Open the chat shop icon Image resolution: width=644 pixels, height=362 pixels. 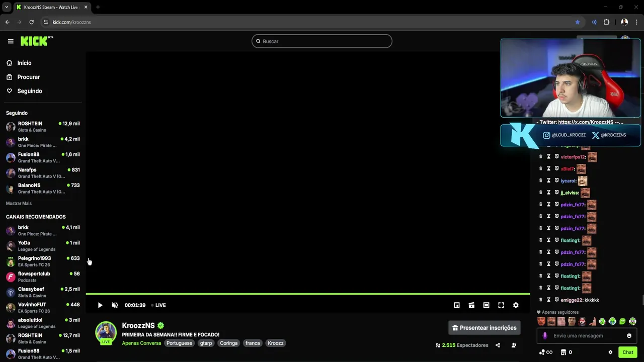563,352
